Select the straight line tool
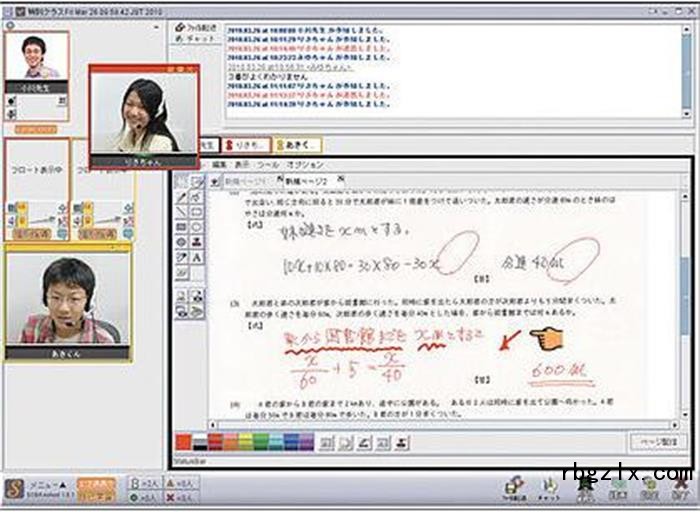This screenshot has width=700, height=512. (x=182, y=212)
